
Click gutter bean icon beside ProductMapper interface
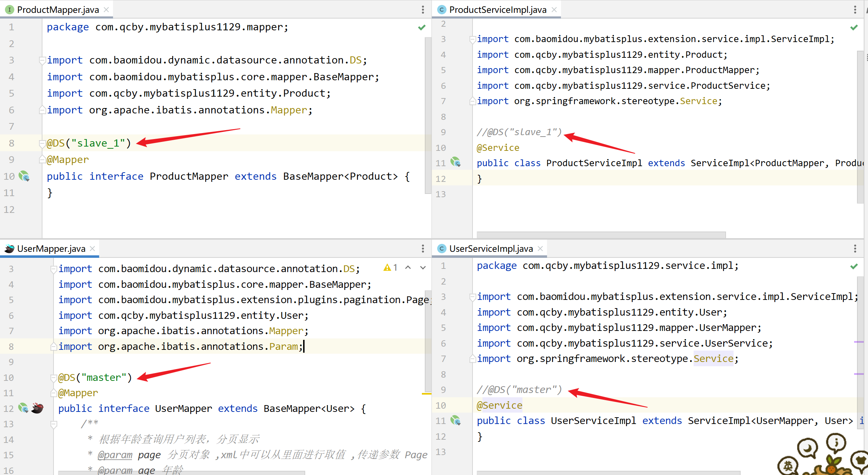click(x=24, y=176)
